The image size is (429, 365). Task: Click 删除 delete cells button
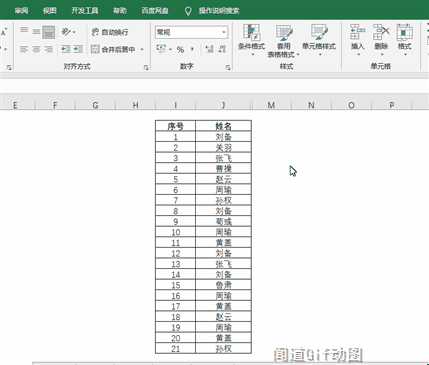381,40
